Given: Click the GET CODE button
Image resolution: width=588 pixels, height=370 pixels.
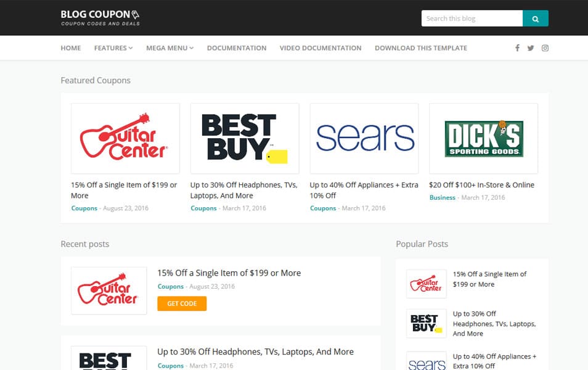Looking at the screenshot, I should (181, 303).
